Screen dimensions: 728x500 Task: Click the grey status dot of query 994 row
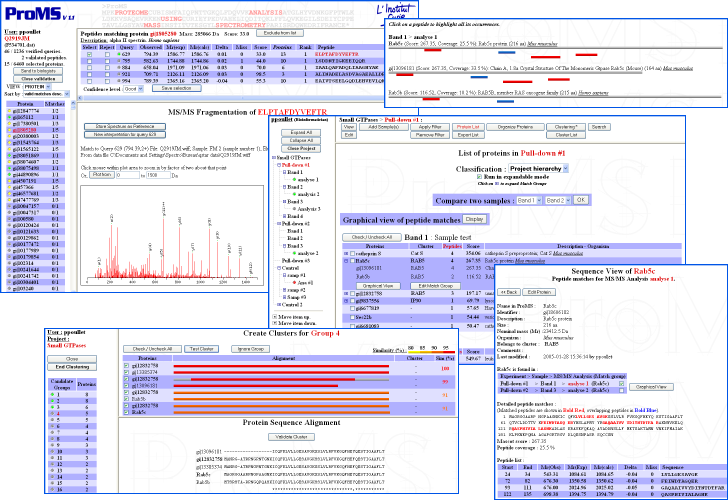coord(119,81)
